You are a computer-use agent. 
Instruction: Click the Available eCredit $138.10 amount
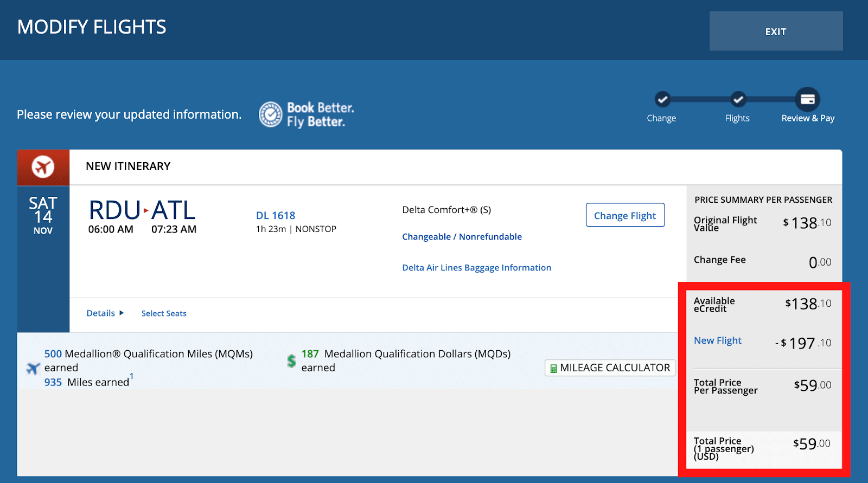tap(808, 304)
